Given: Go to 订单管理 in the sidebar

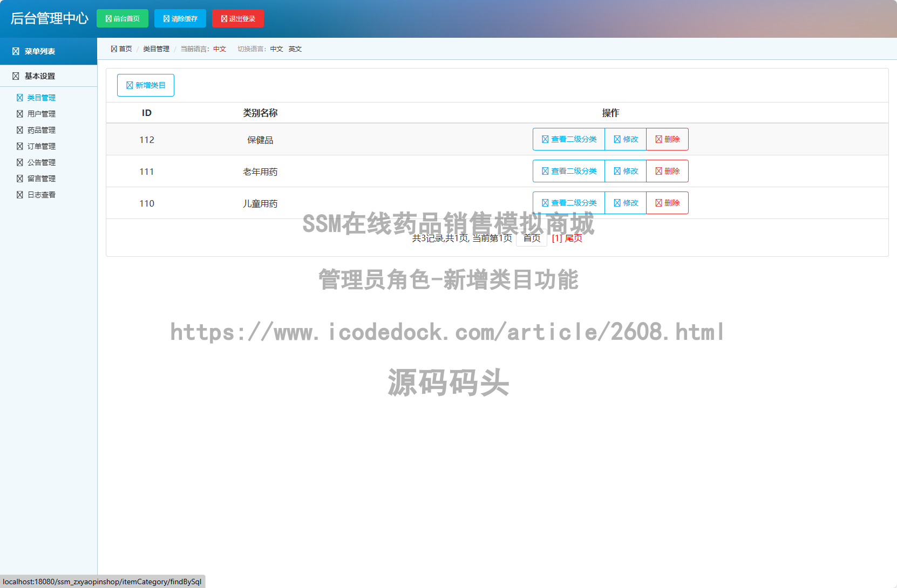Looking at the screenshot, I should 41,146.
